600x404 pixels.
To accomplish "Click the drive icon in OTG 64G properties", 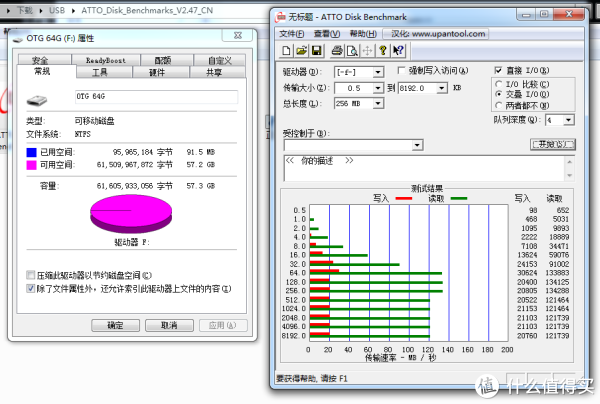I will tap(37, 100).
